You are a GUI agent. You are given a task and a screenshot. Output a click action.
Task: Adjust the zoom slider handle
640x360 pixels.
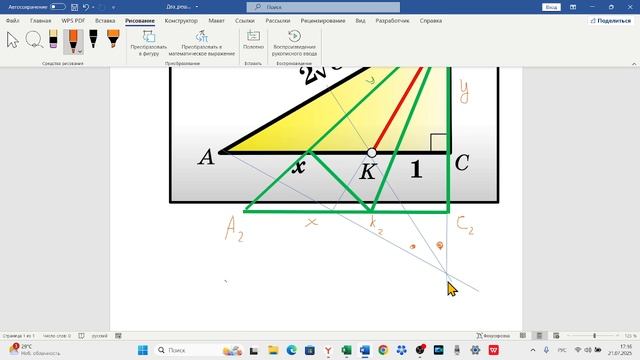tap(594, 336)
